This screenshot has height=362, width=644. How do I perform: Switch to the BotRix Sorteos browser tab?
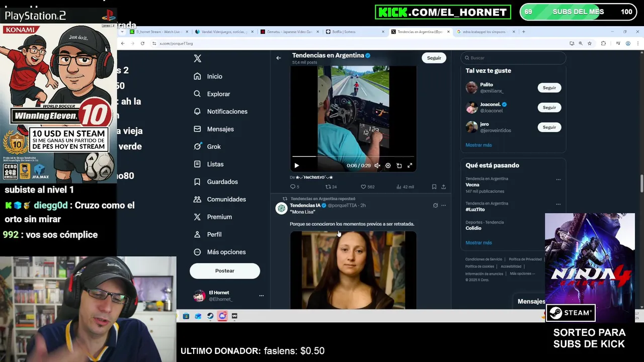point(355,32)
